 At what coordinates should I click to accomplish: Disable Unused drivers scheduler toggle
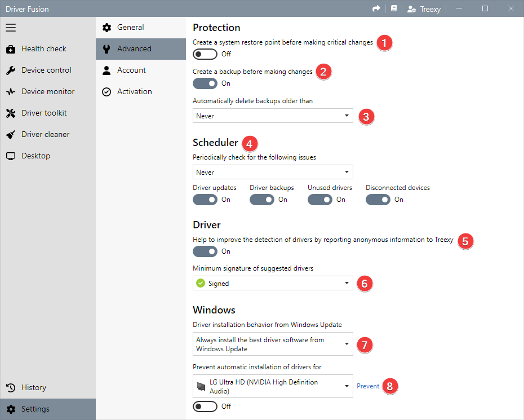click(320, 200)
